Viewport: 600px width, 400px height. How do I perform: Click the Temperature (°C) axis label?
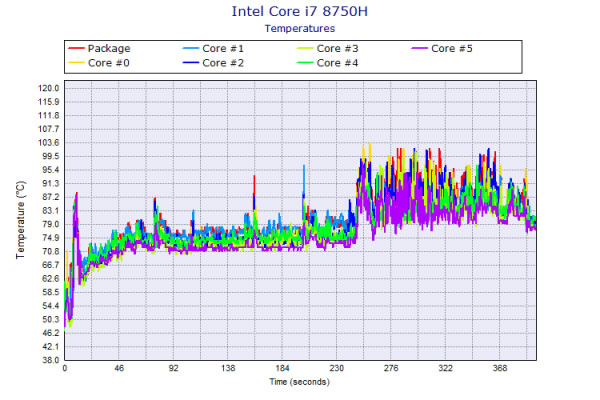click(x=20, y=220)
